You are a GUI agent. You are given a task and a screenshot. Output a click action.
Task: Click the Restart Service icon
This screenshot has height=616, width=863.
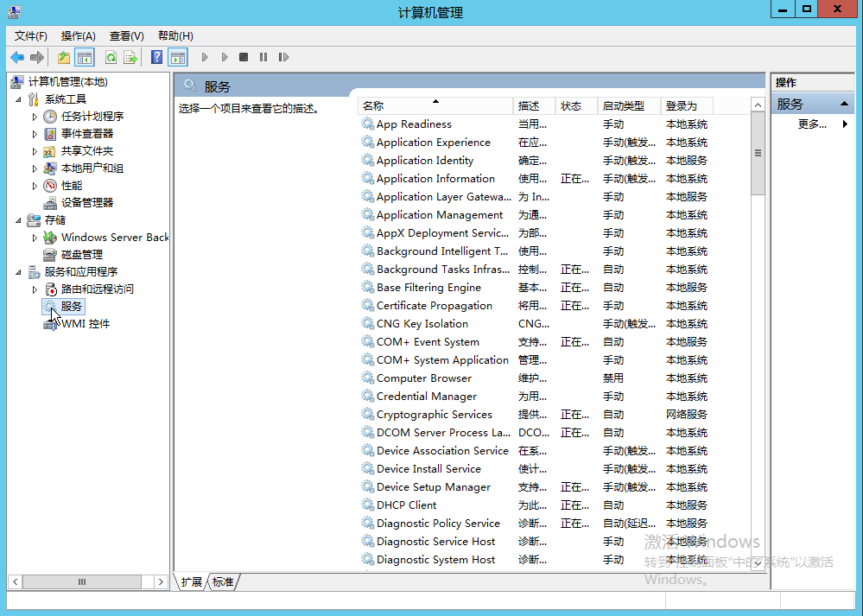tap(283, 57)
